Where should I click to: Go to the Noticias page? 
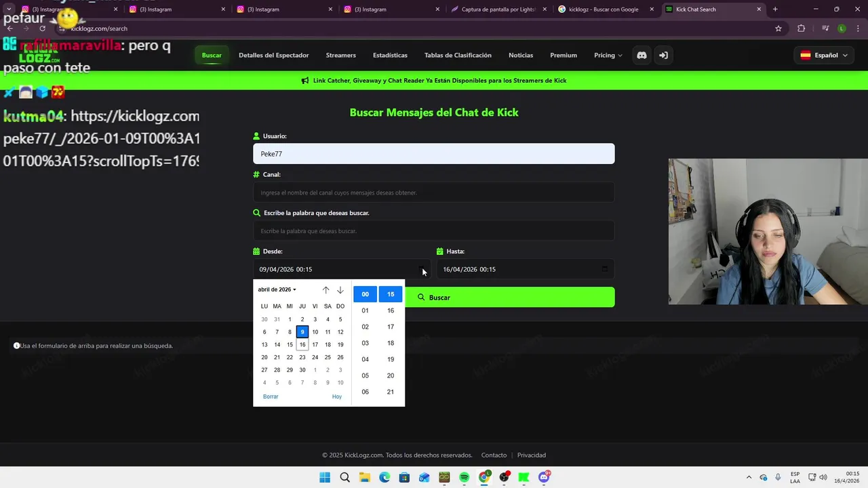point(521,55)
